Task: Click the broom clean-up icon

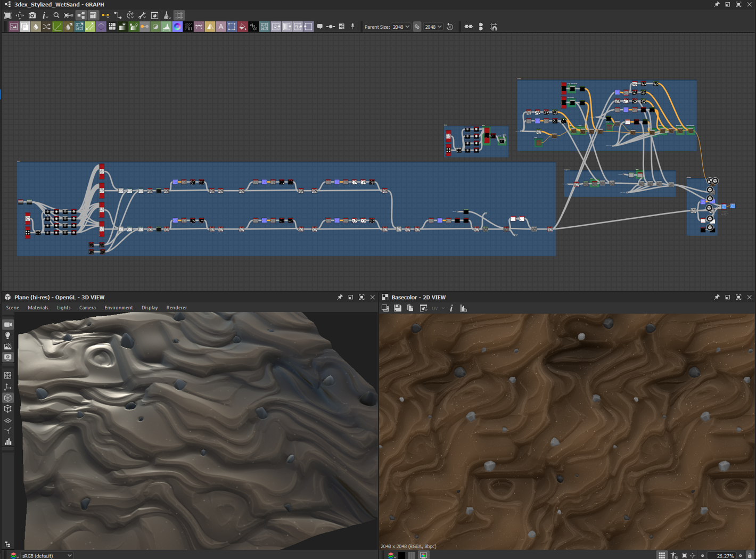Action: pos(167,15)
